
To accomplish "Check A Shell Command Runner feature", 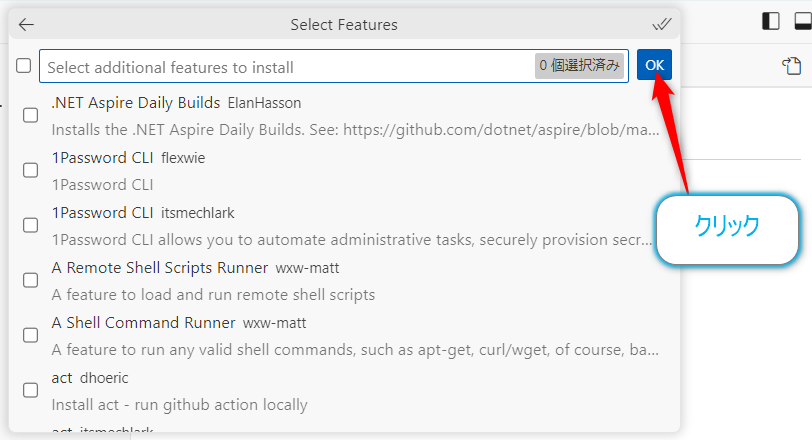I will point(31,335).
